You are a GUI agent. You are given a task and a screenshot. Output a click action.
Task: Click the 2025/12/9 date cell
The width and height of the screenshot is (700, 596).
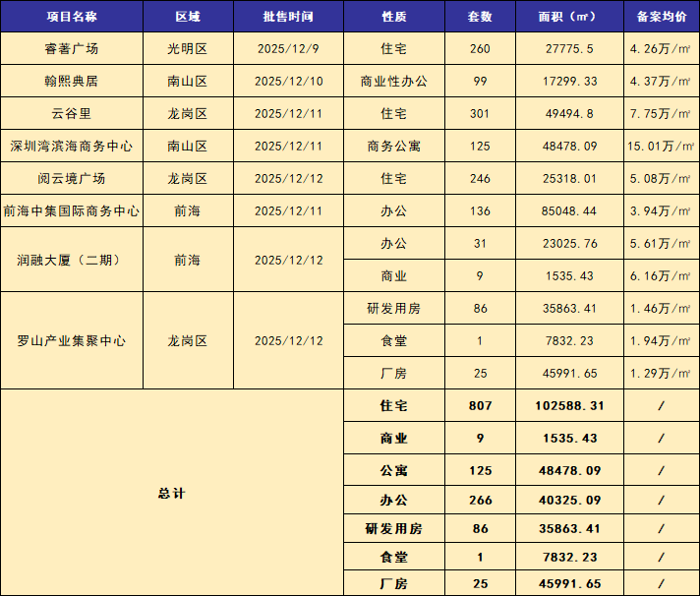pyautogui.click(x=288, y=49)
